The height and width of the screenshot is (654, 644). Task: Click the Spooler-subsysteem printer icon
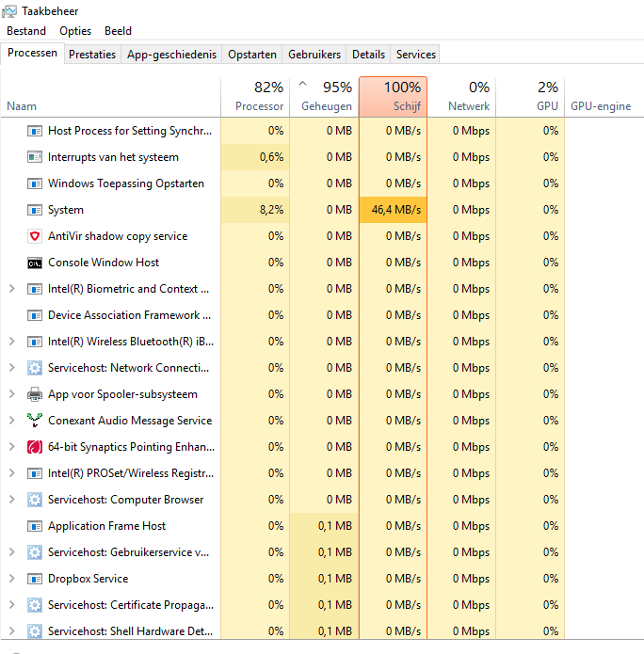click(x=35, y=394)
